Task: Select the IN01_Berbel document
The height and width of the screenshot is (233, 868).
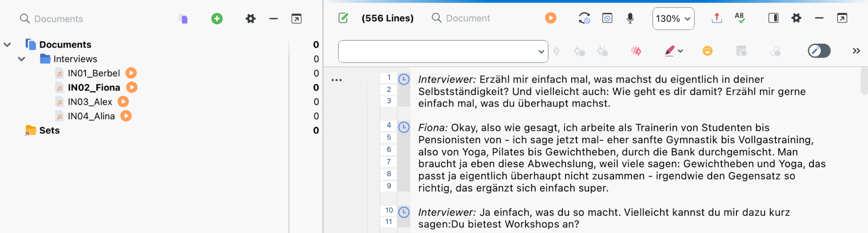Action: coord(93,73)
